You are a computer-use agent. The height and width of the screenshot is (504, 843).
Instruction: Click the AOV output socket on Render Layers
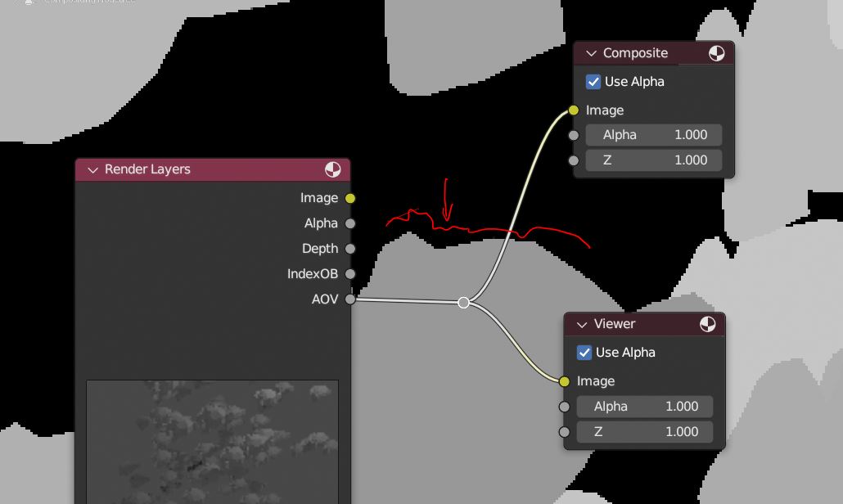pyautogui.click(x=350, y=299)
